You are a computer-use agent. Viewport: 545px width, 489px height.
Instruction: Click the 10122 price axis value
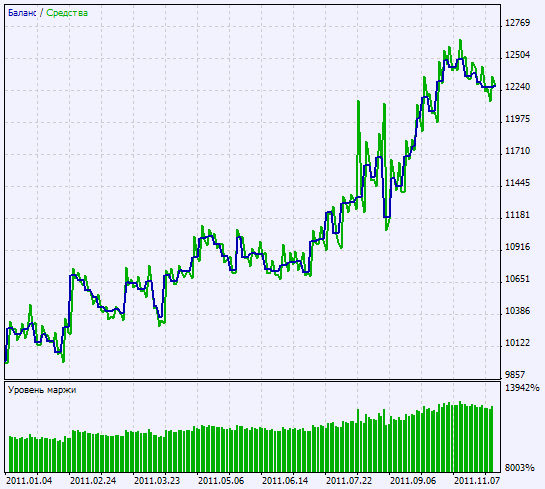(x=517, y=343)
